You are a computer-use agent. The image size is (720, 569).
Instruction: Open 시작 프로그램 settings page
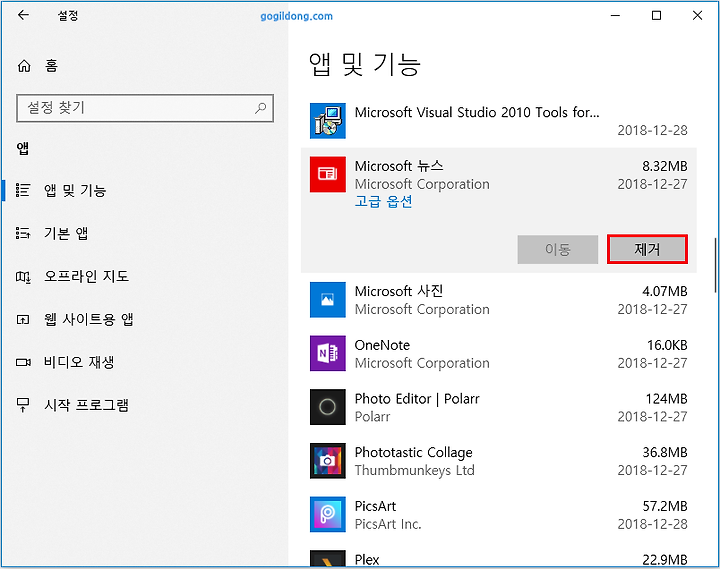pyautogui.click(x=86, y=405)
